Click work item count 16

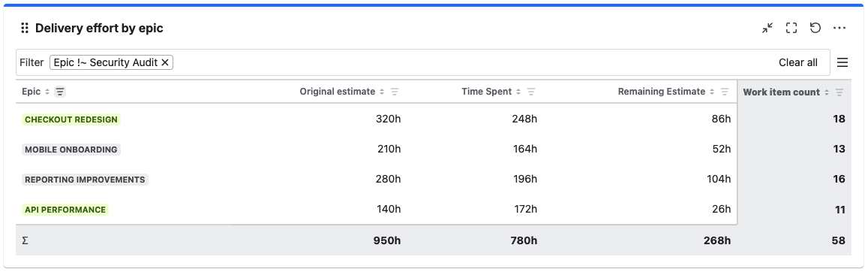click(839, 179)
